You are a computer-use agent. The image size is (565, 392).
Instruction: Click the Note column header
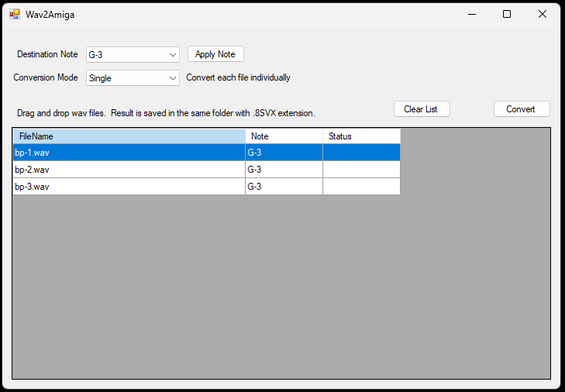coord(284,136)
